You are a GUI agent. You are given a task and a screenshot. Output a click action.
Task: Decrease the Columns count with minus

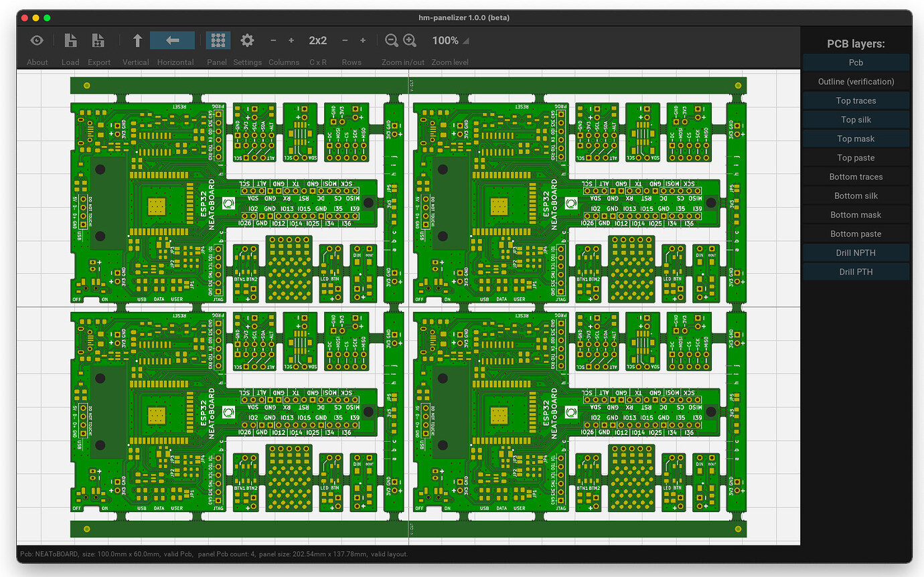(273, 41)
